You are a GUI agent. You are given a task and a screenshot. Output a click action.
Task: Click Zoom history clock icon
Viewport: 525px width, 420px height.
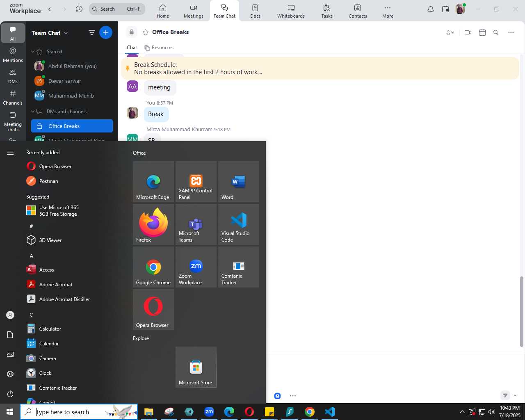(x=79, y=9)
